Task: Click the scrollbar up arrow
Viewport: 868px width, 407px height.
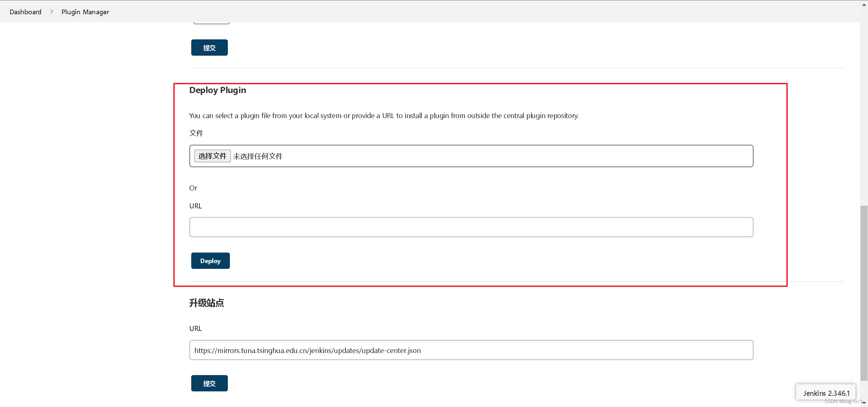Action: (864, 4)
